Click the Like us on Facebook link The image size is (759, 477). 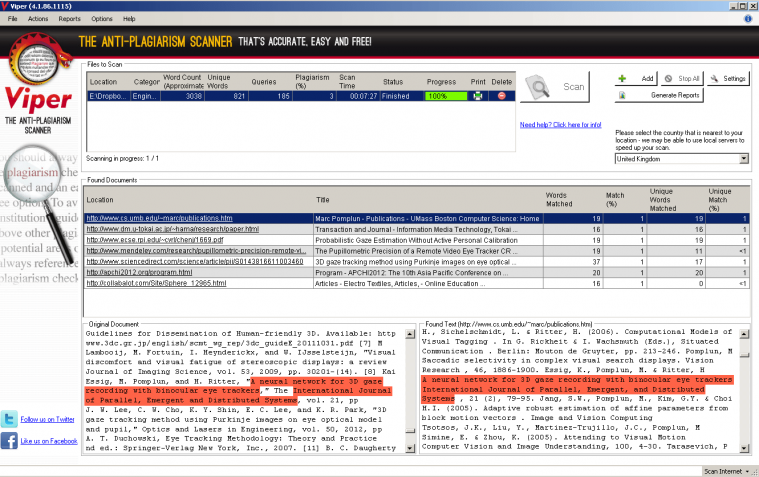[x=49, y=441]
